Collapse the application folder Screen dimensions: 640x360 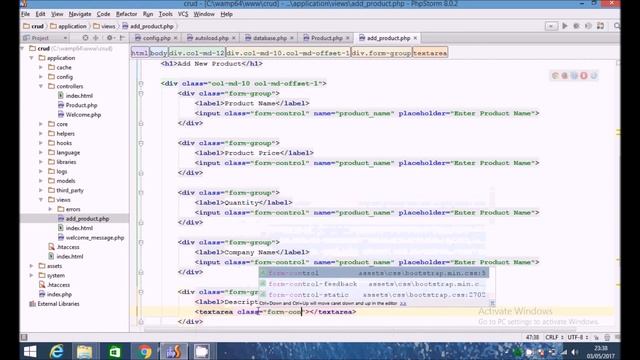tap(32, 58)
